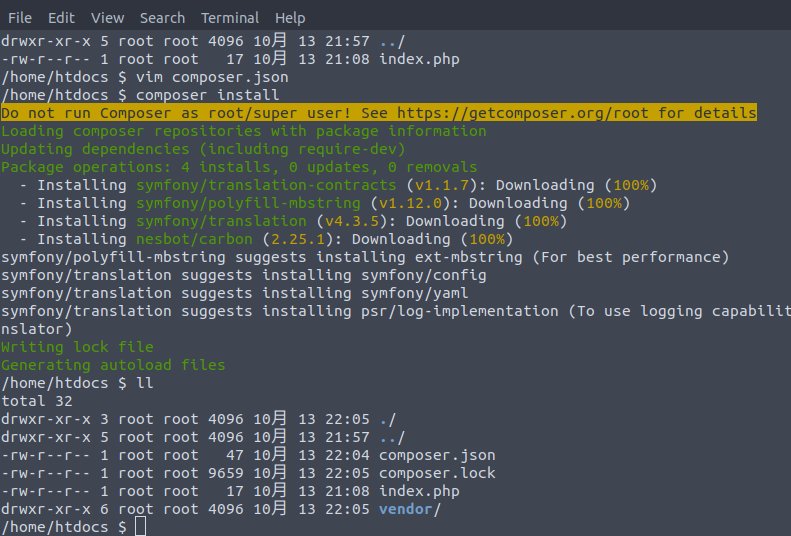Open the Edit menu
Image resolution: width=791 pixels, height=536 pixels.
click(x=62, y=18)
